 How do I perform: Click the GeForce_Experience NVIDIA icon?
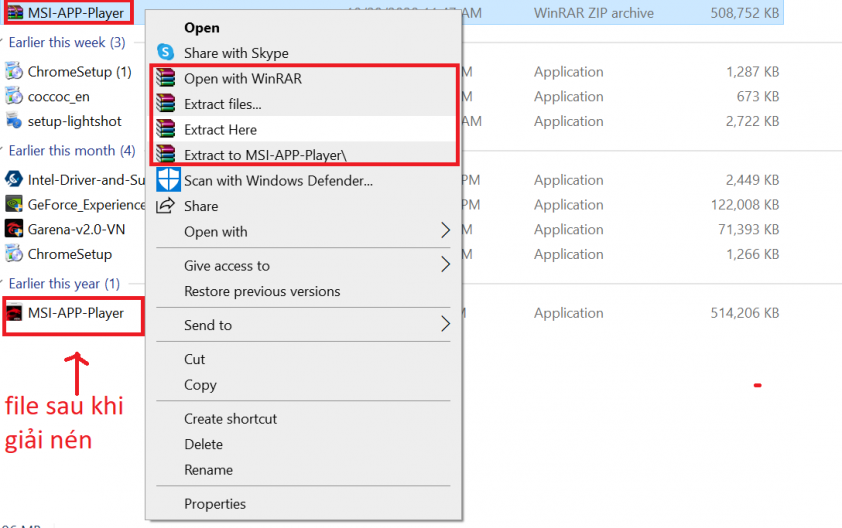coord(14,205)
